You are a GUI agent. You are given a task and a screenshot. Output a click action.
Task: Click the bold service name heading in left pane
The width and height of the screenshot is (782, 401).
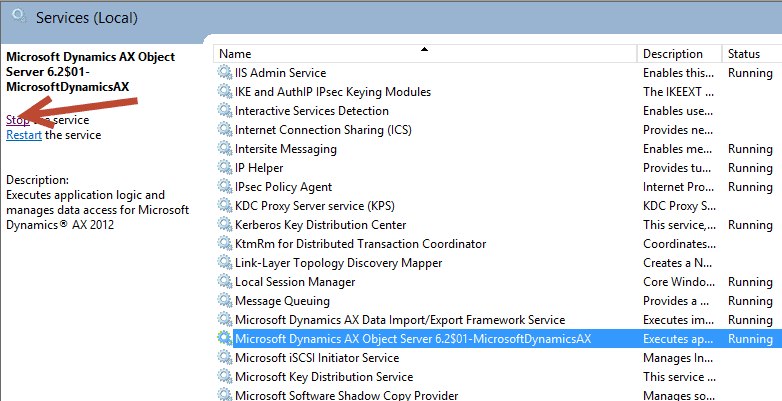point(90,72)
